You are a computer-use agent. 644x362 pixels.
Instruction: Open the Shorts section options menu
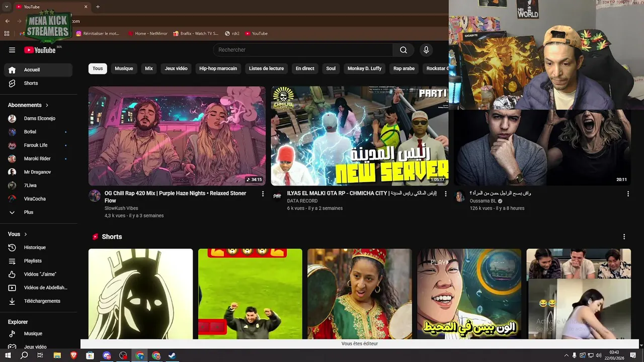tap(624, 237)
